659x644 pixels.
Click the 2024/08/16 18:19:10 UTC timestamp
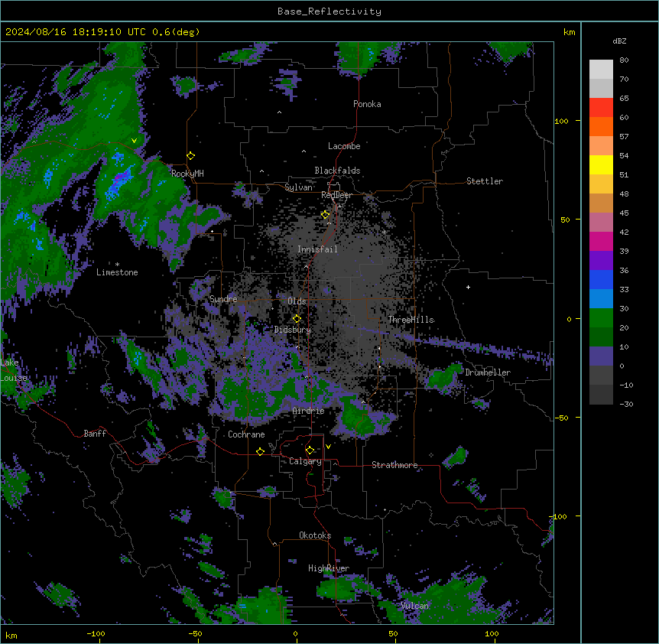coord(76,32)
